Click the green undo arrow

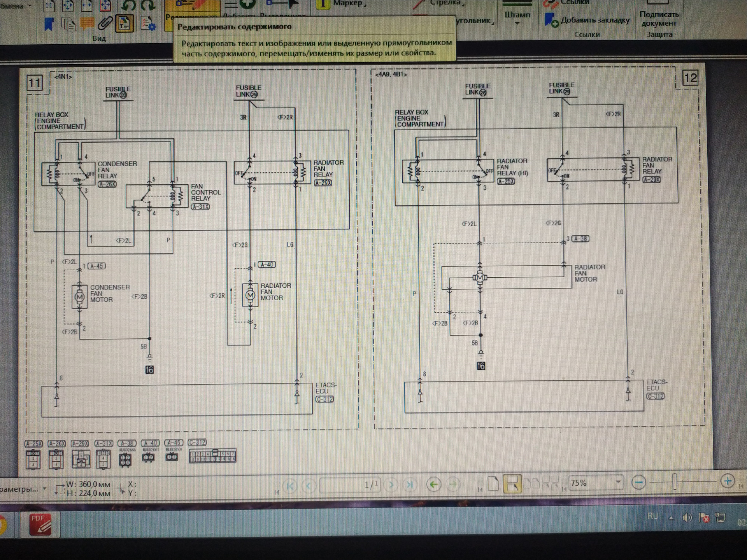[x=128, y=5]
